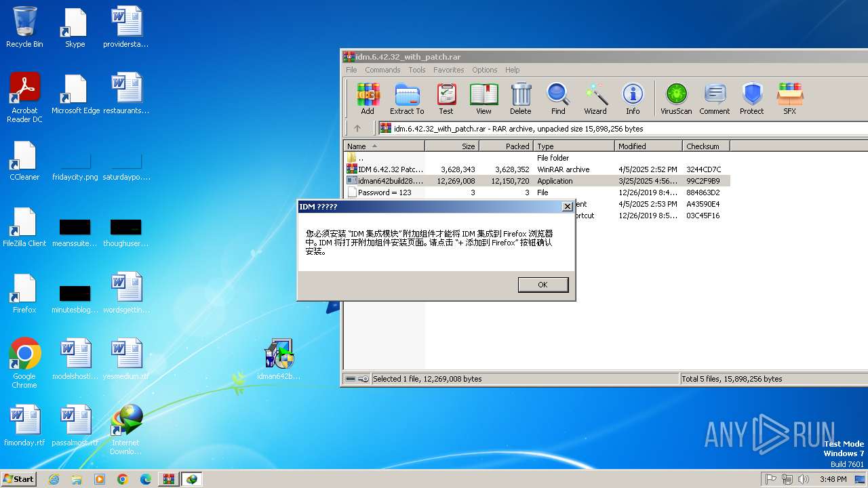Open the File menu in WinRAR
This screenshot has width=868, height=488.
click(351, 70)
